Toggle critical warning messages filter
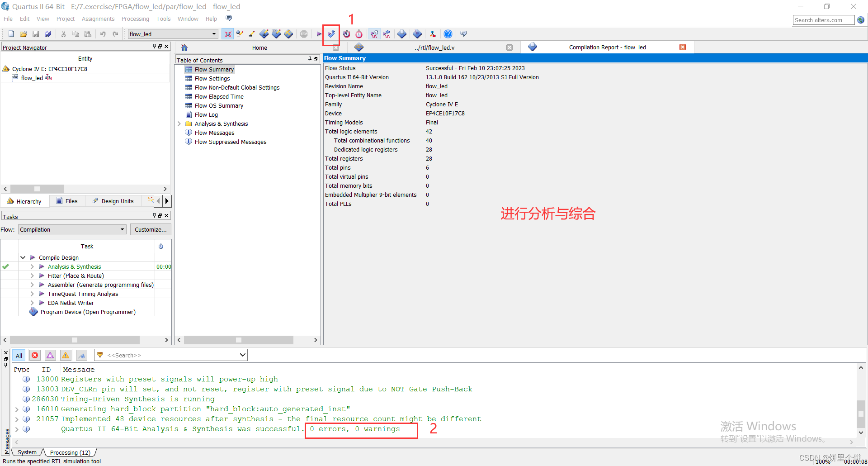This screenshot has width=868, height=466. (x=50, y=355)
